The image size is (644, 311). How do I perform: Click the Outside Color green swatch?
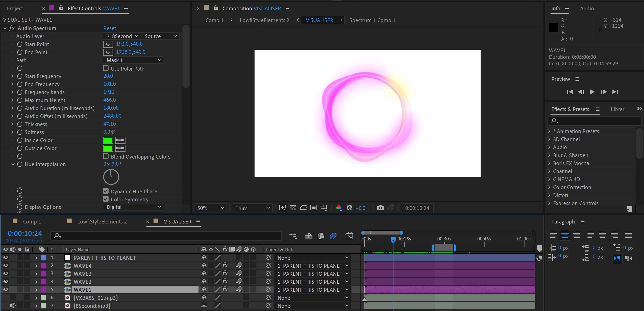[108, 148]
